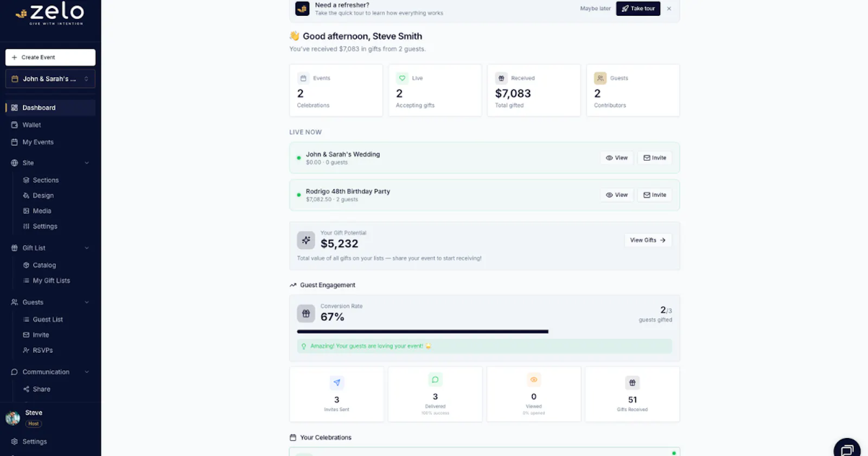Click the Received gift icon in stats card
Screen dimensions: 868x456
(x=501, y=78)
